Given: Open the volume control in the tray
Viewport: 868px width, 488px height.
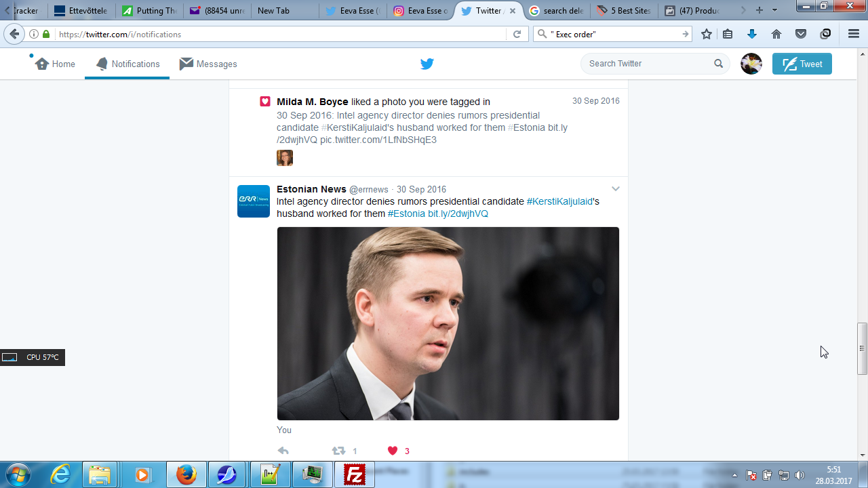Looking at the screenshot, I should point(800,475).
